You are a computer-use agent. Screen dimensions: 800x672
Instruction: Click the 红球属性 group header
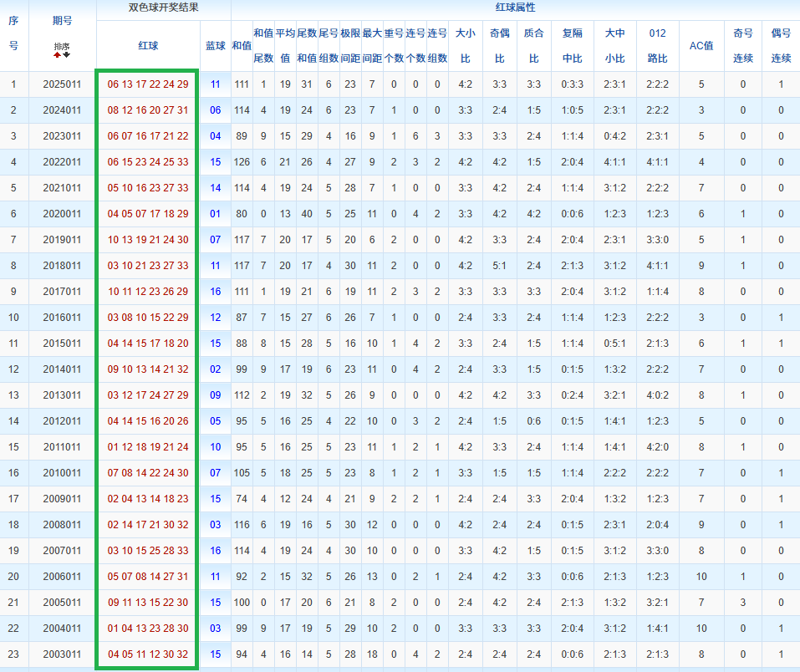tap(515, 8)
